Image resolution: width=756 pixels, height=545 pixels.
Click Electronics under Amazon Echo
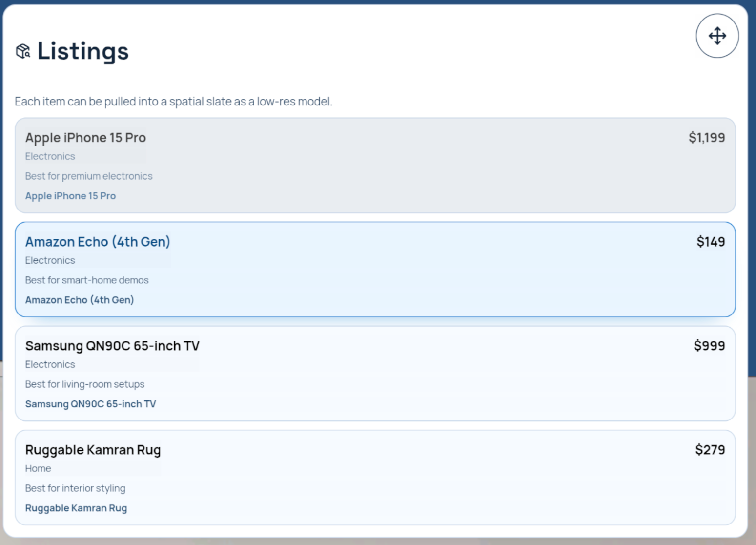pyautogui.click(x=50, y=260)
